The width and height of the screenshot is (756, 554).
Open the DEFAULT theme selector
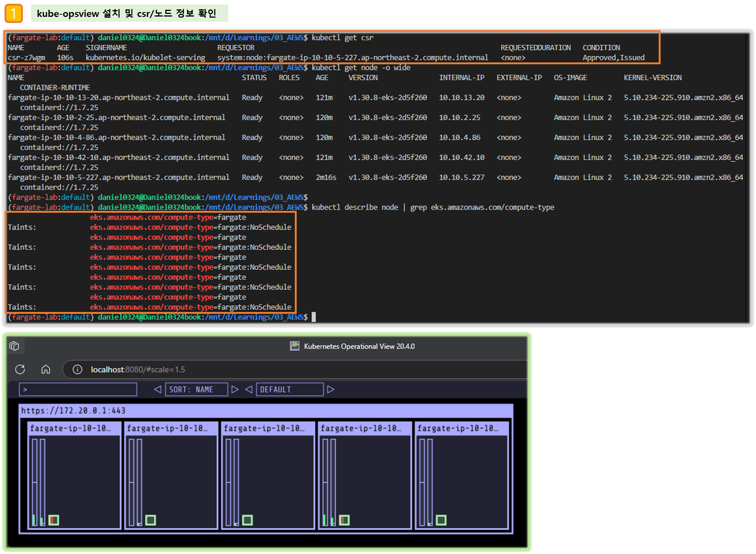pos(290,389)
